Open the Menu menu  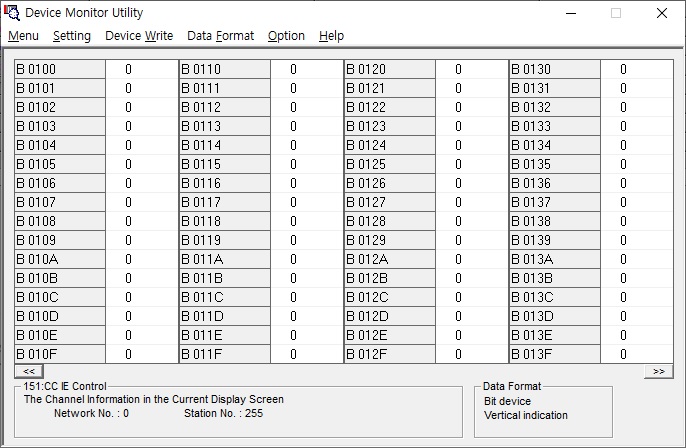coord(23,36)
